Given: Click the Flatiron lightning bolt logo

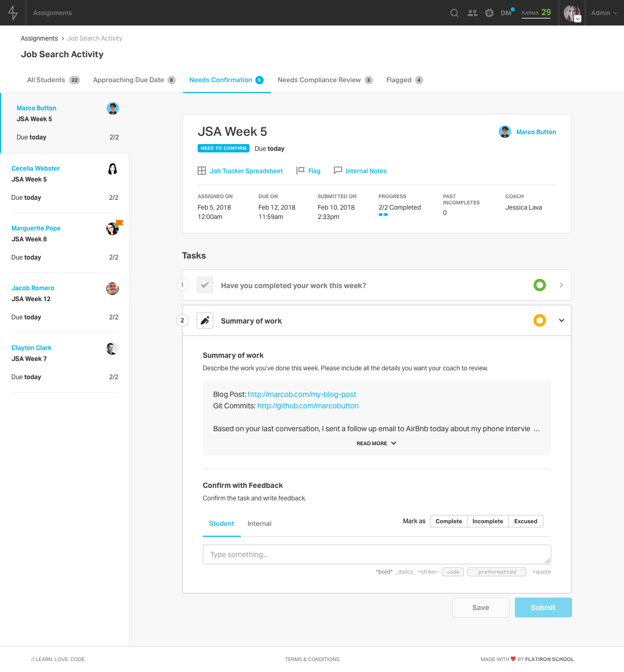Looking at the screenshot, I should tap(13, 12).
